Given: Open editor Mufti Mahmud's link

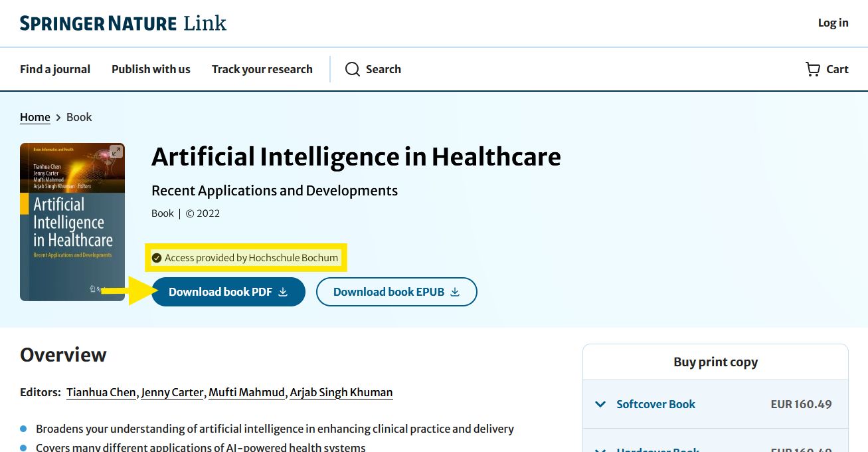Looking at the screenshot, I should 246,392.
